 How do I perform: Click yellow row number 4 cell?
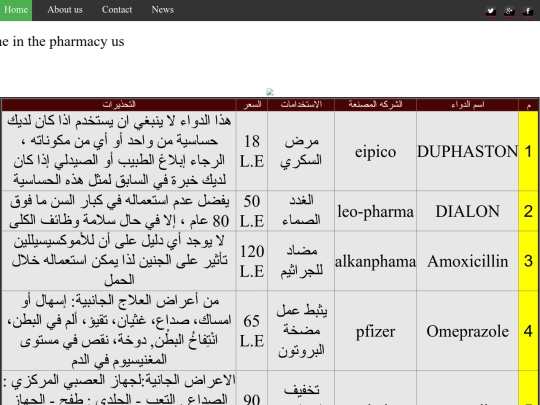528,331
